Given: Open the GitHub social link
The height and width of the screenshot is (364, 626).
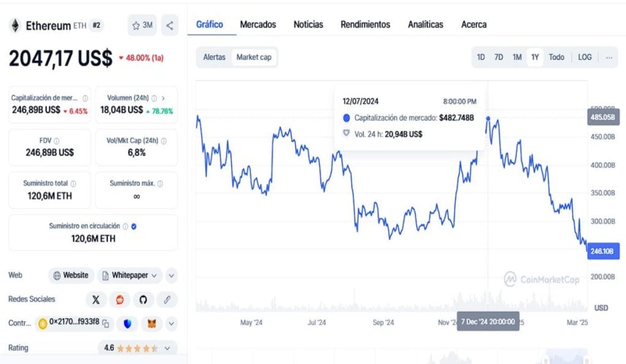Looking at the screenshot, I should [x=143, y=299].
